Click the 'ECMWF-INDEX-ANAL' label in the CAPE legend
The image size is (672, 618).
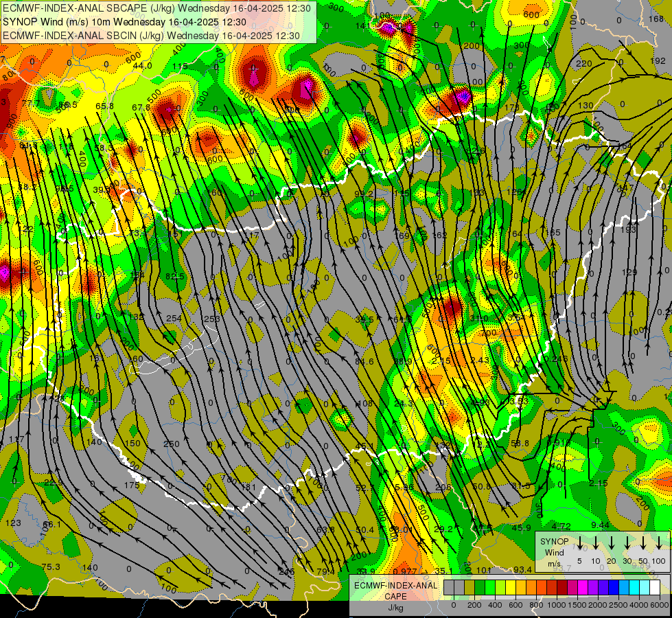pos(395,586)
